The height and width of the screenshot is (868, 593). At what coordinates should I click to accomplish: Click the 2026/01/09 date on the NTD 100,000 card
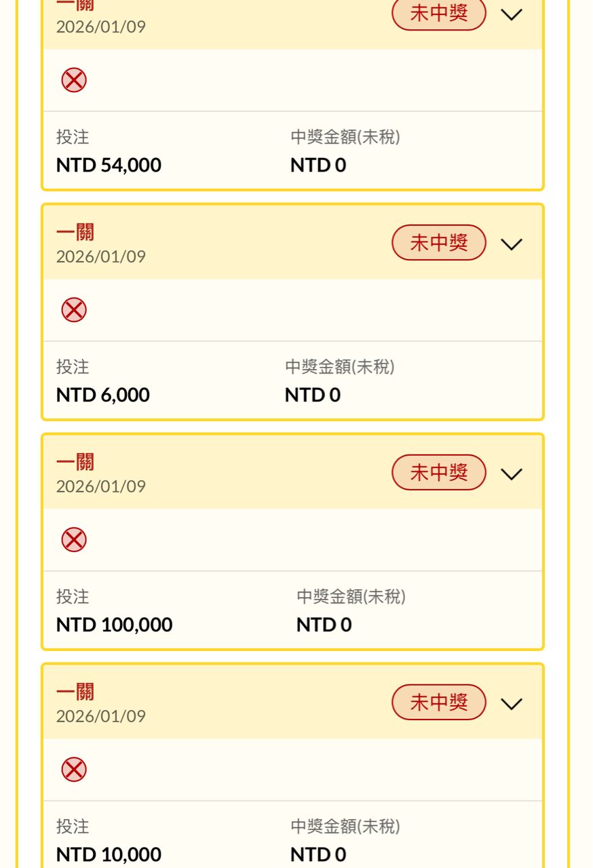click(101, 486)
